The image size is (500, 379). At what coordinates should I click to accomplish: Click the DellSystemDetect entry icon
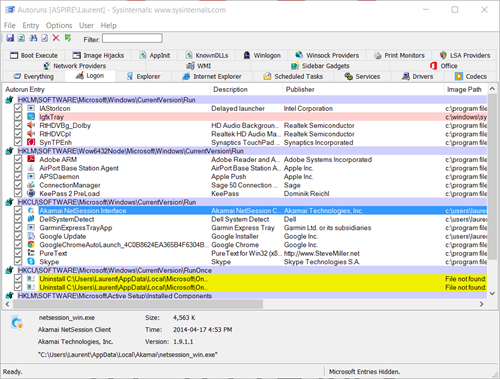click(31, 219)
